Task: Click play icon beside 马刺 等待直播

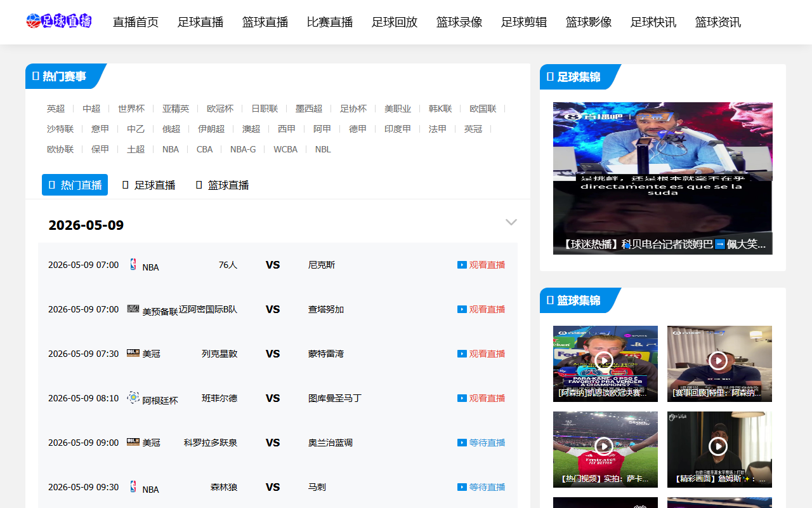Action: 462,487
